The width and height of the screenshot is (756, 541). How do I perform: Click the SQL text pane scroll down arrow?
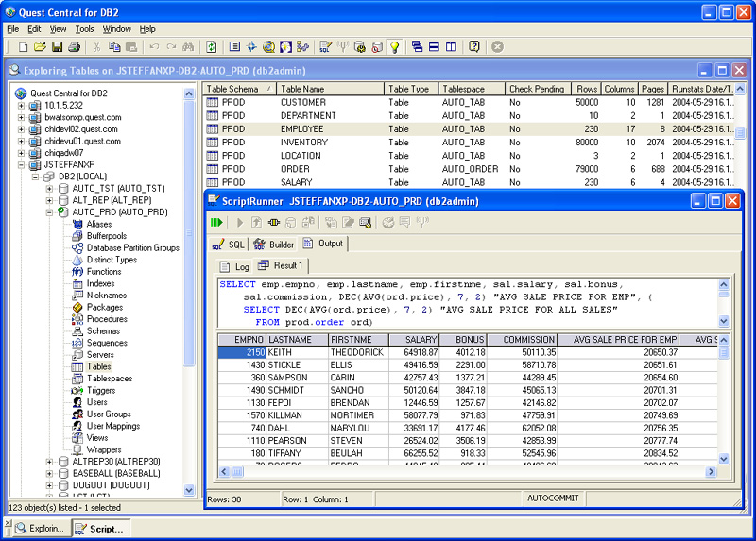point(723,321)
